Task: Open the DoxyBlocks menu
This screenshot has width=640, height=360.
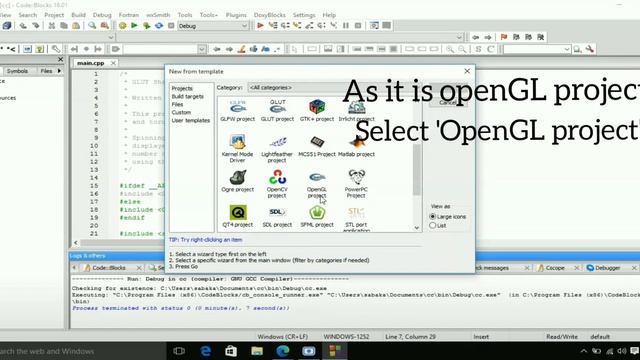Action: point(270,15)
